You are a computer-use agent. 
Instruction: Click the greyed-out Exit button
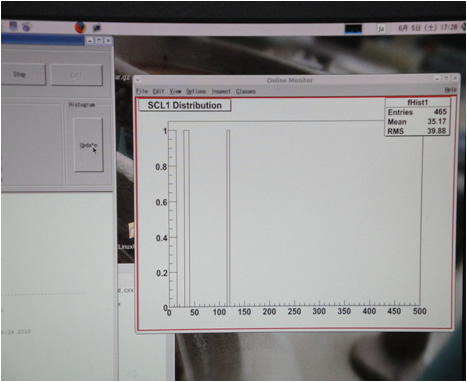76,75
